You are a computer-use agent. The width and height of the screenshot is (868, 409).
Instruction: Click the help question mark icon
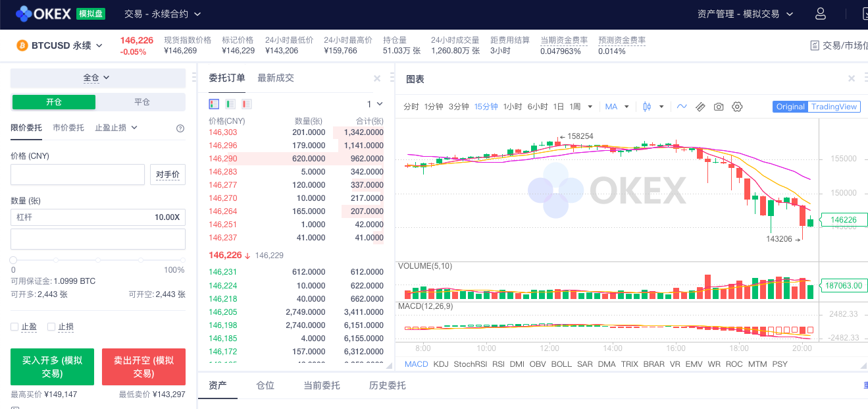tap(180, 128)
